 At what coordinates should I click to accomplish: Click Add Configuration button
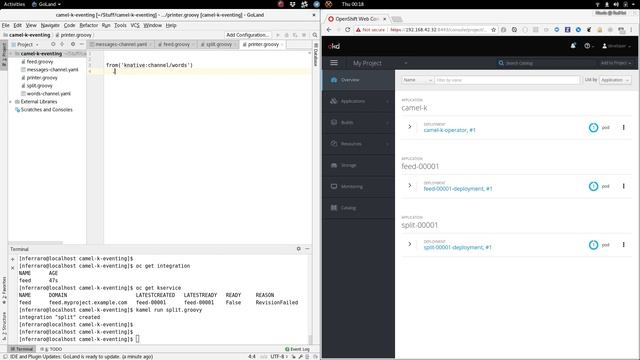pyautogui.click(x=247, y=35)
